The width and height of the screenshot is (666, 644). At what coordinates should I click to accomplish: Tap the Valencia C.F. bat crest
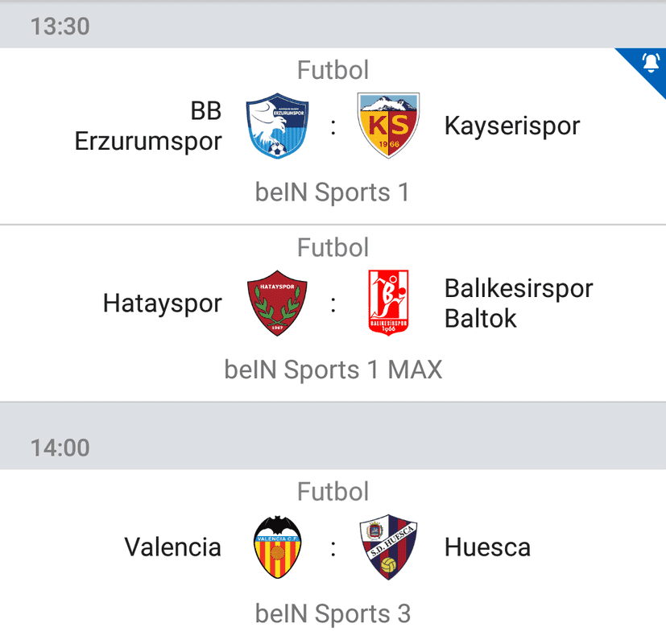(x=277, y=547)
